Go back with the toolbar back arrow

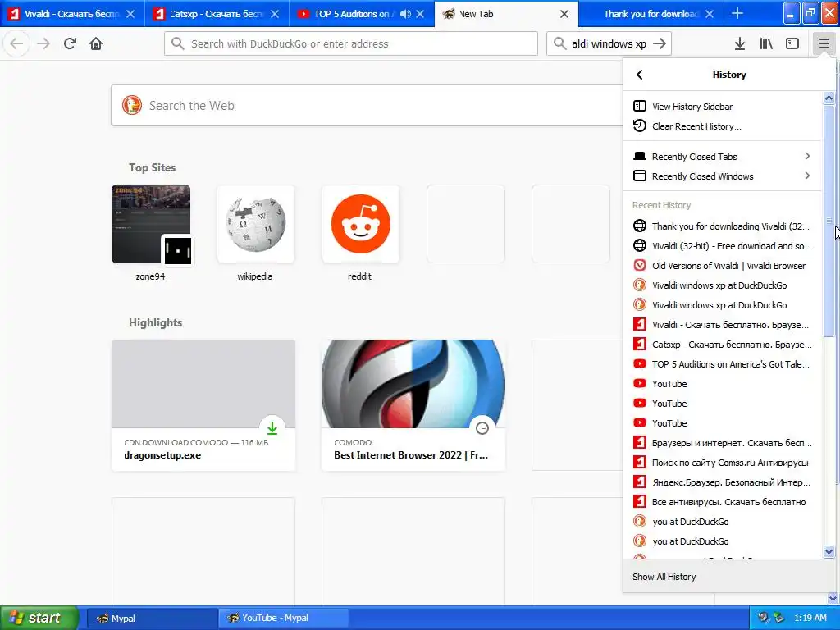click(x=16, y=43)
